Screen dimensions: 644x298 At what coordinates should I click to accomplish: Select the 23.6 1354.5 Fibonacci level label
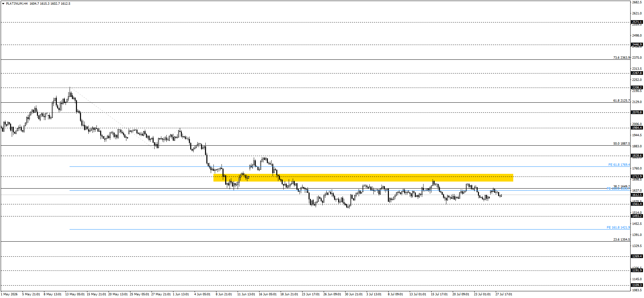(x=621, y=240)
